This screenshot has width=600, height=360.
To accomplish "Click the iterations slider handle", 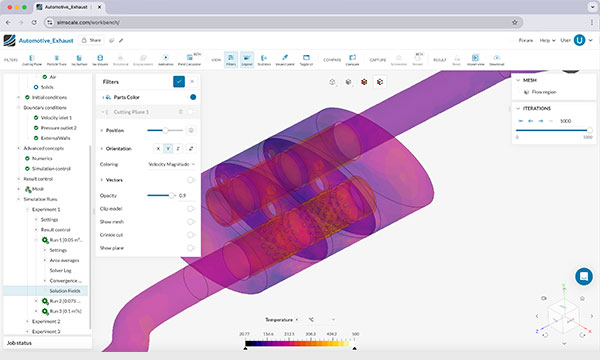I will coord(590,130).
